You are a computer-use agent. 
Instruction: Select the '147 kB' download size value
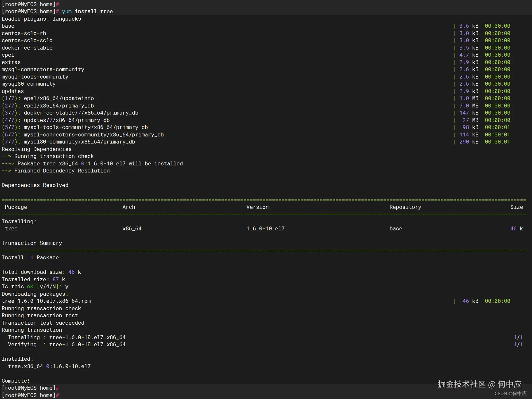pos(469,113)
